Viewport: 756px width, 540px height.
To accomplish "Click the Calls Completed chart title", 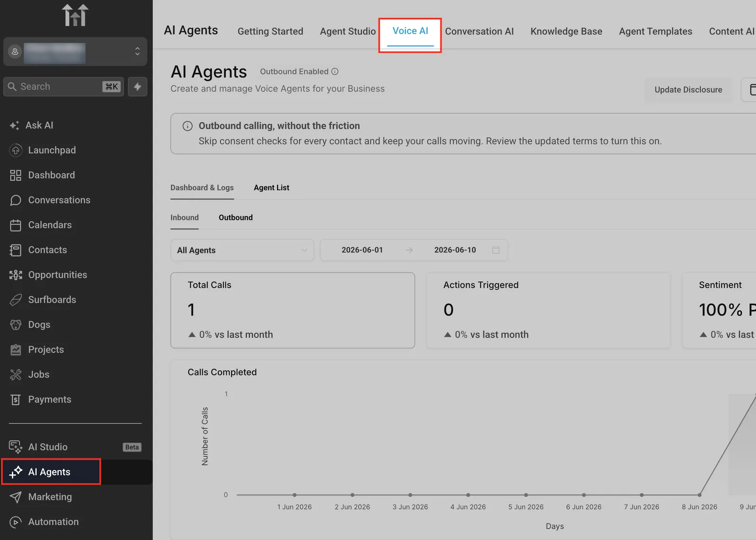I will pyautogui.click(x=222, y=372).
